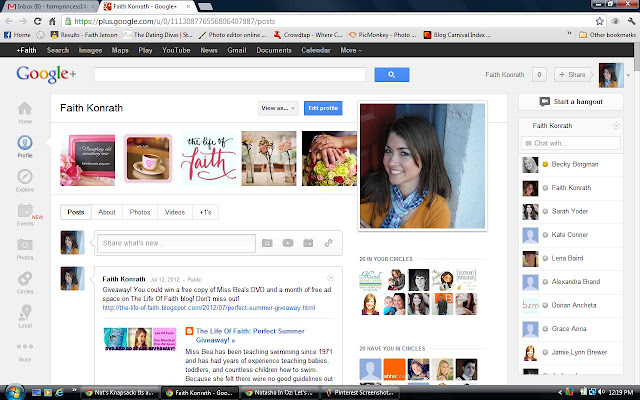Open coffee cup cover photo thumbnail
The height and width of the screenshot is (400, 640).
(148, 158)
